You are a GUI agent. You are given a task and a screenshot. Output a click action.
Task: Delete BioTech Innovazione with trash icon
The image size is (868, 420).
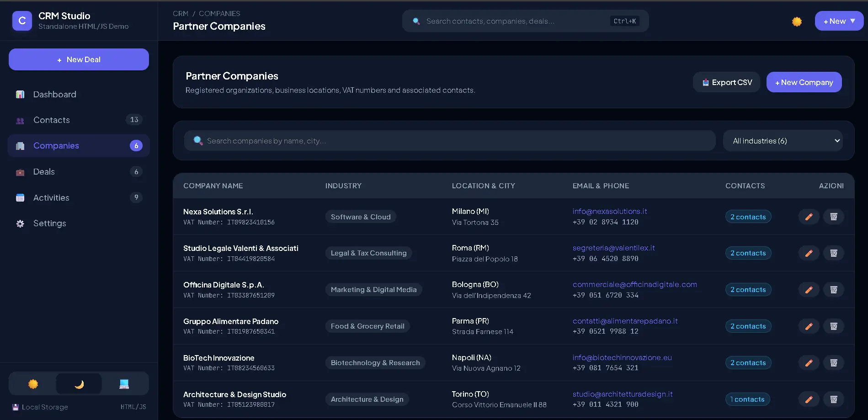click(834, 363)
